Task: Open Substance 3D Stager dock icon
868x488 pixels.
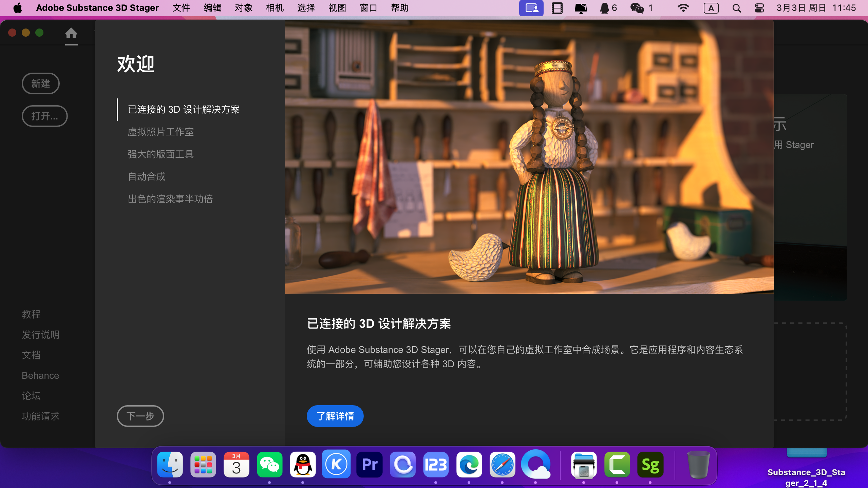Action: click(x=650, y=465)
